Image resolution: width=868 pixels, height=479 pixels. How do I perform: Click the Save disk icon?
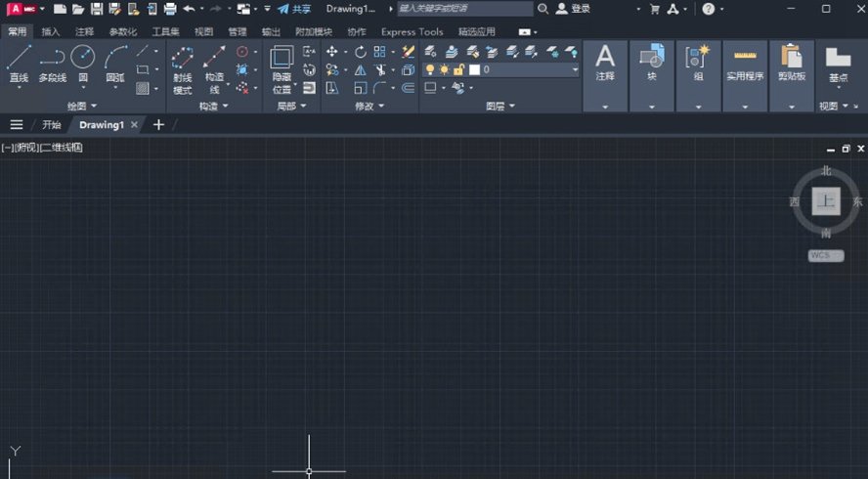(97, 9)
